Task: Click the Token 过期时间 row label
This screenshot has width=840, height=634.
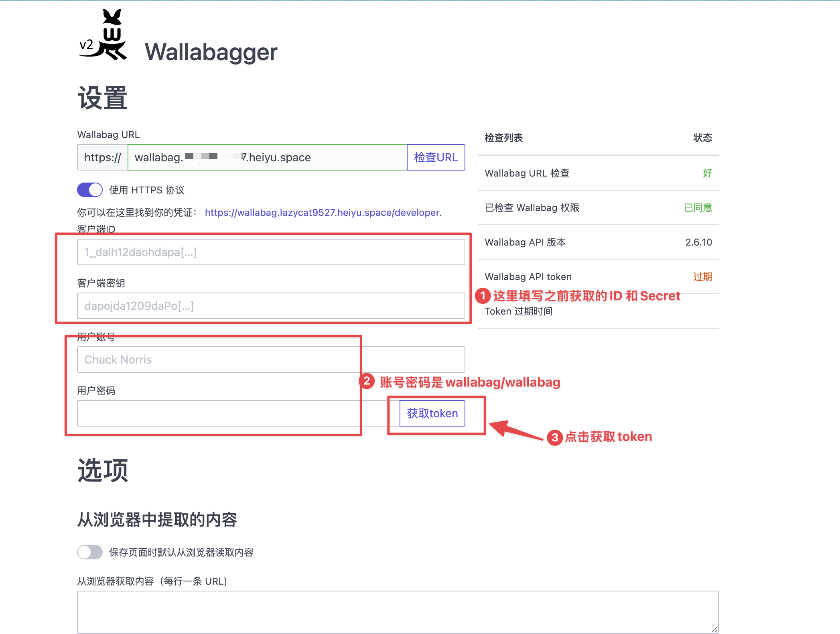Action: 518,311
